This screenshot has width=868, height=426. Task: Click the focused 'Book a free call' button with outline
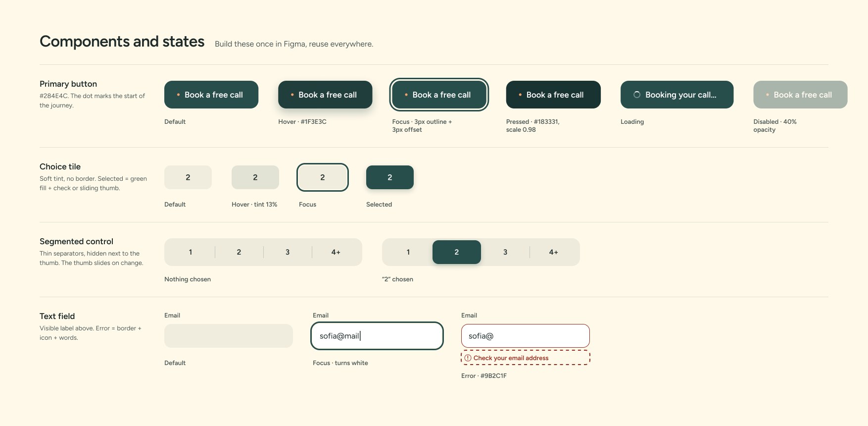coord(439,95)
